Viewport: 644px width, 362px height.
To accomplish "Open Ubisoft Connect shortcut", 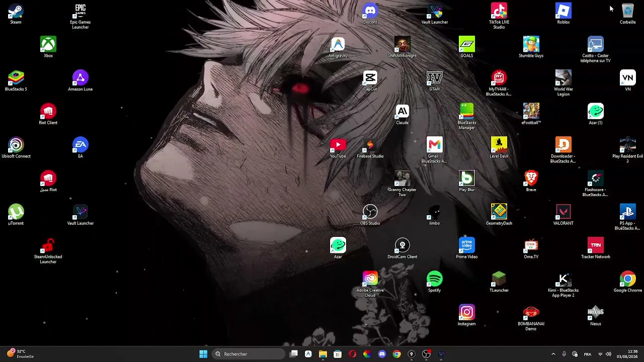I will pyautogui.click(x=16, y=148).
